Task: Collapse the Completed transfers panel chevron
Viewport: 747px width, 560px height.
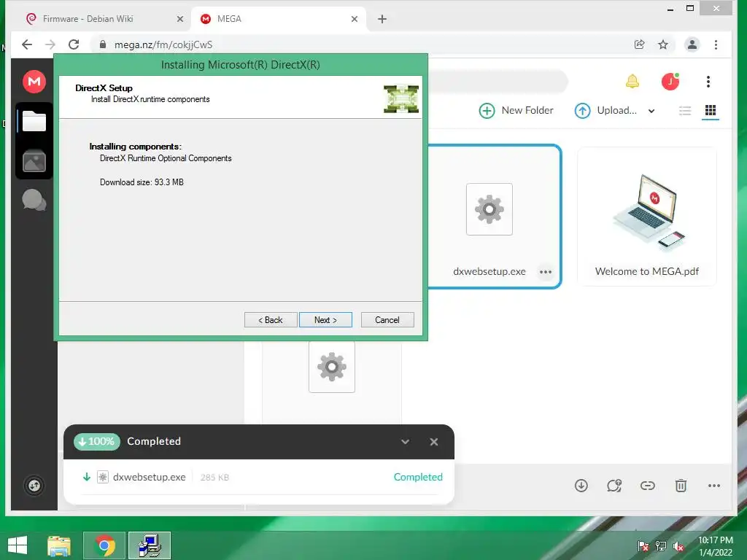Action: [405, 442]
